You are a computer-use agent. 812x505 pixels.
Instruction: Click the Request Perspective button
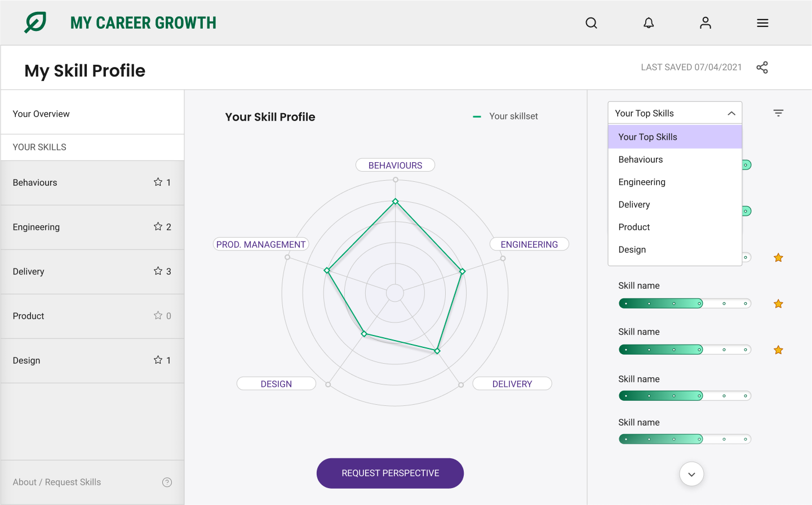(x=390, y=473)
